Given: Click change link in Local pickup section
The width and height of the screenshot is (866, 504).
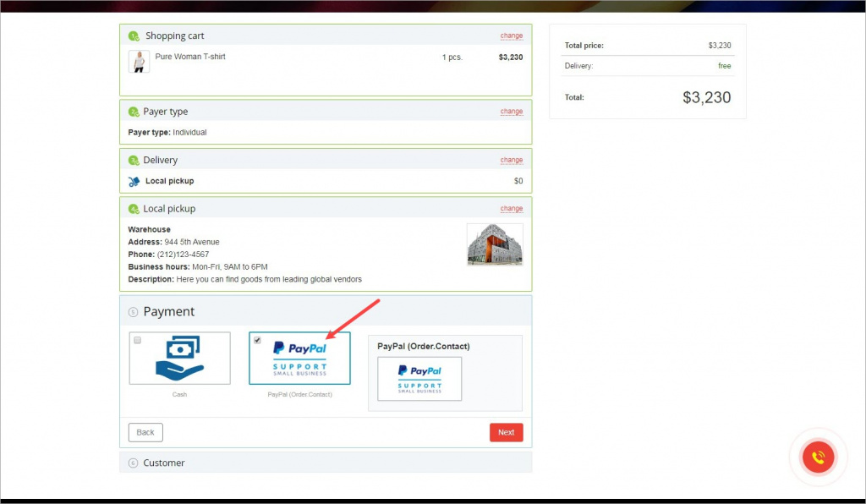Looking at the screenshot, I should coord(512,209).
